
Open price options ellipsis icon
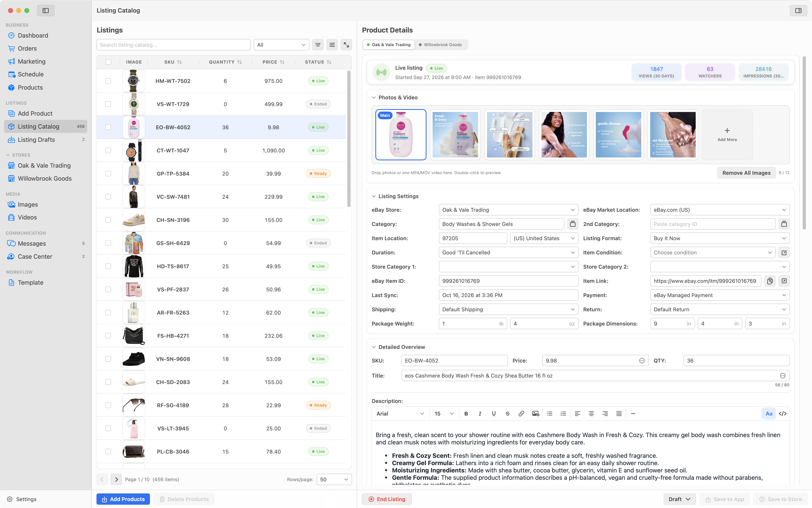tap(641, 360)
